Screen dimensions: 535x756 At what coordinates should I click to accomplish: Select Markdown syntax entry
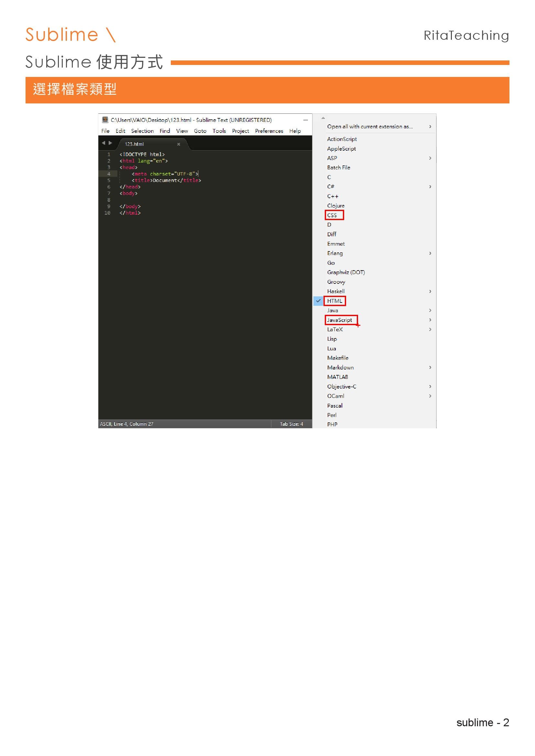click(340, 367)
